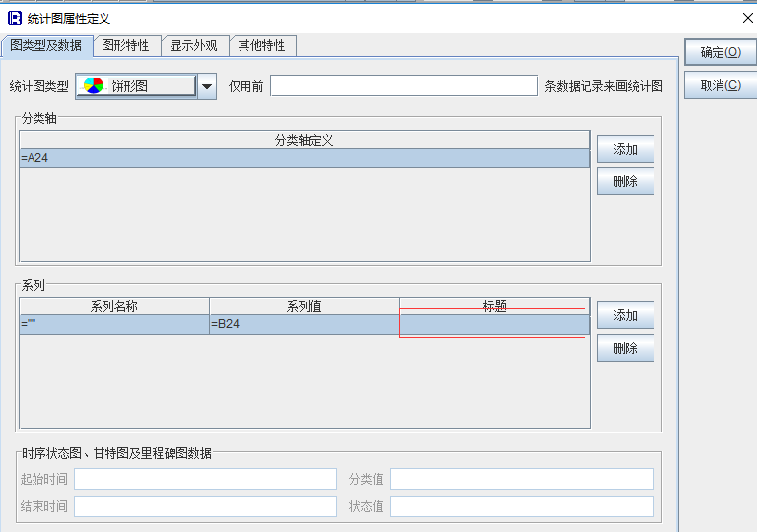Select the =A24 category axis row

point(305,158)
